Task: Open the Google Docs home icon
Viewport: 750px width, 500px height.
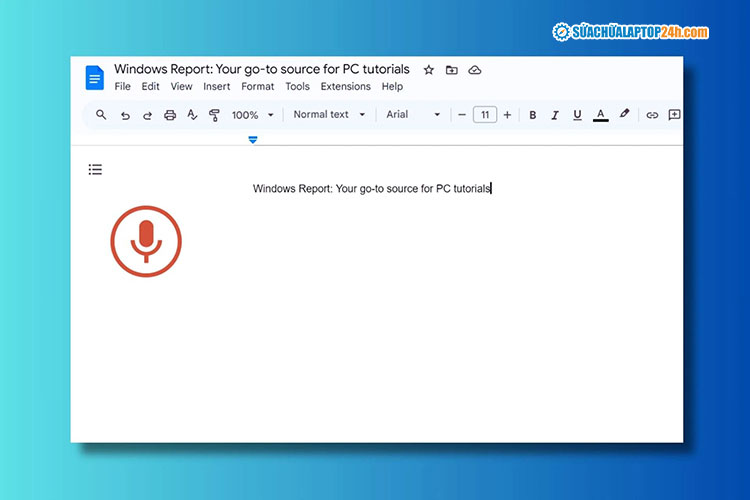Action: point(95,78)
